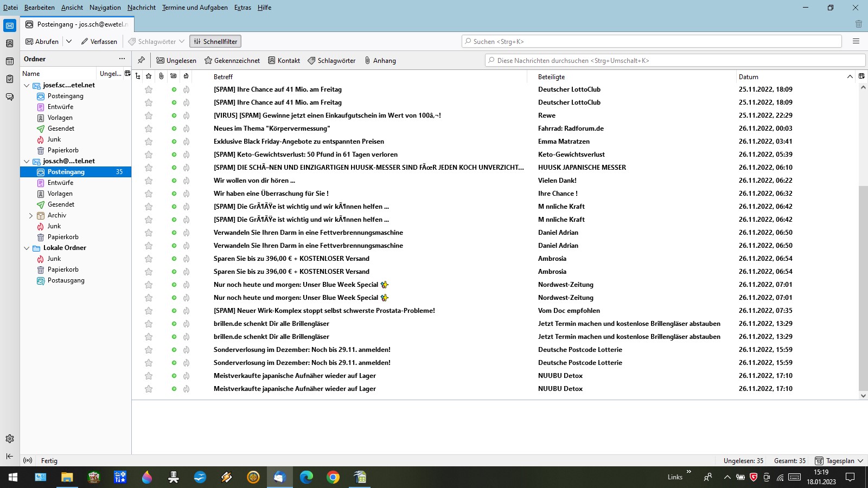868x488 pixels.
Task: Sort by the read status column header
Action: click(174, 76)
